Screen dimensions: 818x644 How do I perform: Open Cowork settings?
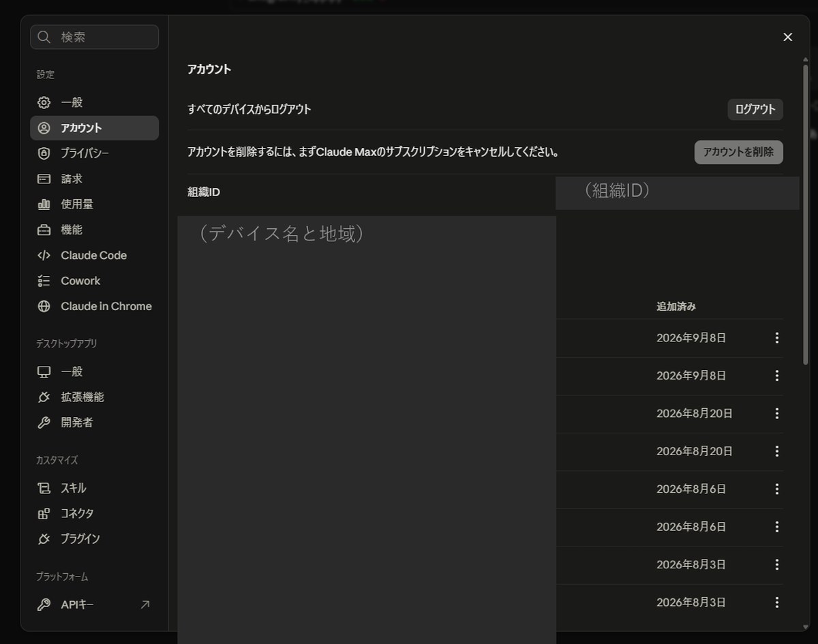[x=94, y=281]
